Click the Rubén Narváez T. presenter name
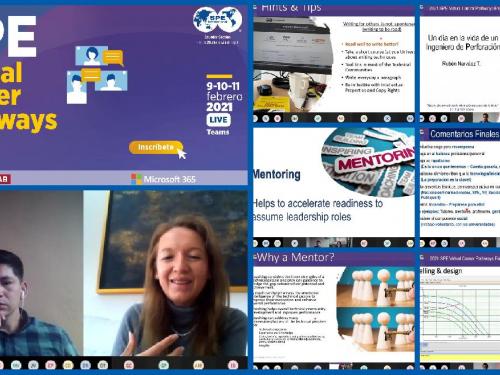 tap(461, 63)
